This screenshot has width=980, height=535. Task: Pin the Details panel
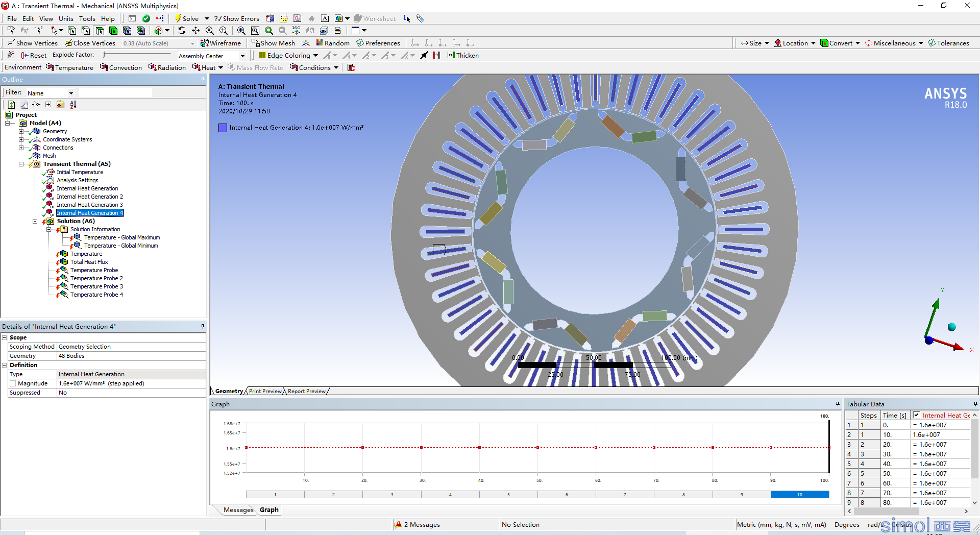click(203, 326)
